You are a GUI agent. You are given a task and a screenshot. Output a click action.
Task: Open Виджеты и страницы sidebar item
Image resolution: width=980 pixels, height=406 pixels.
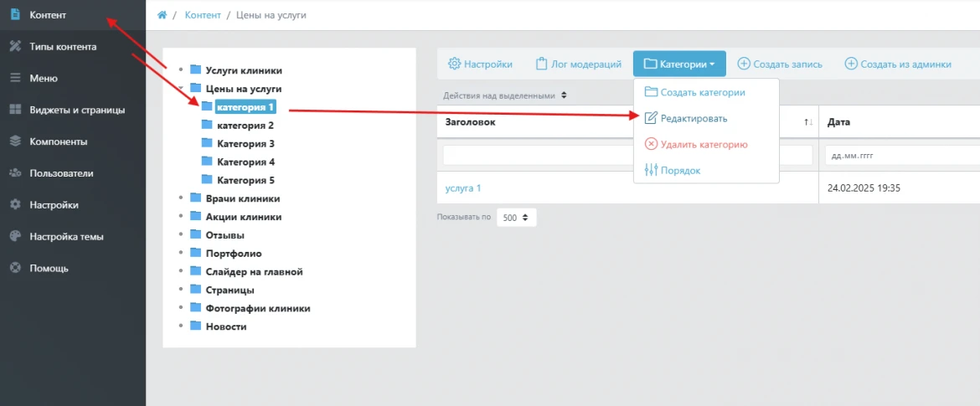click(x=77, y=110)
